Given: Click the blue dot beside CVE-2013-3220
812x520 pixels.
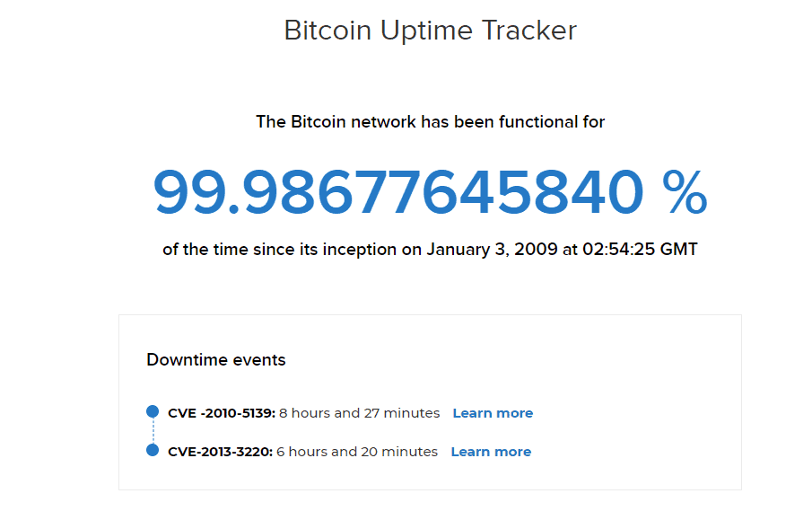Looking at the screenshot, I should point(153,450).
